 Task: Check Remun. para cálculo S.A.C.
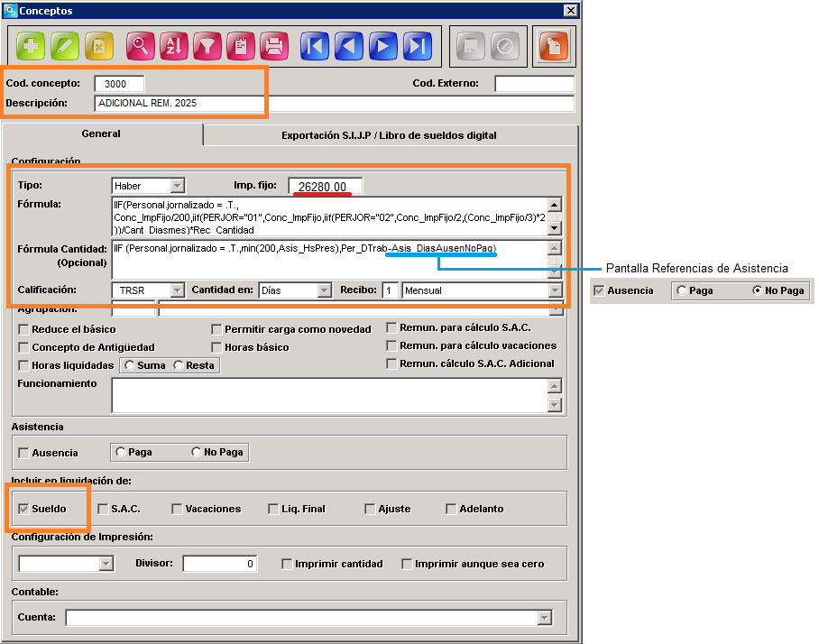coord(391,327)
